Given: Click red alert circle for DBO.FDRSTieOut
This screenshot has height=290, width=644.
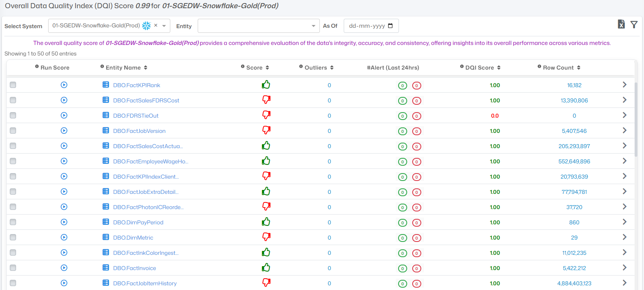Looking at the screenshot, I should tap(417, 116).
